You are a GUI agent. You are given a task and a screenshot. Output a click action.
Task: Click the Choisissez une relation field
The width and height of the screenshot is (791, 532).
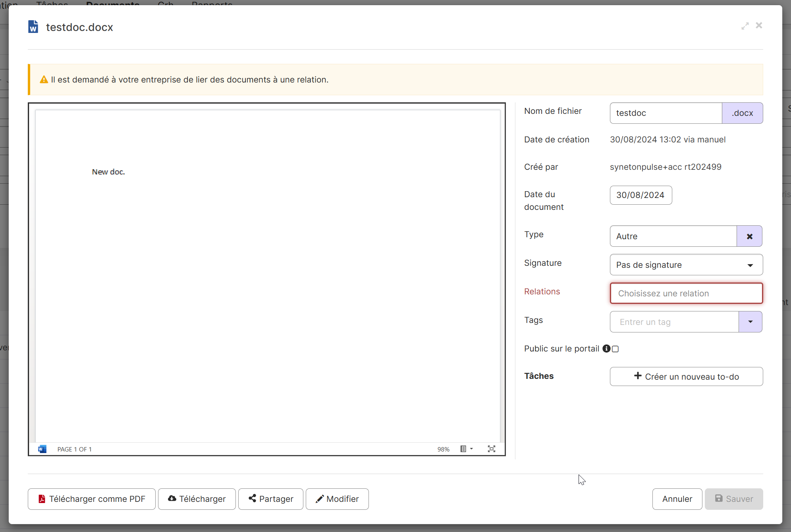(x=686, y=293)
